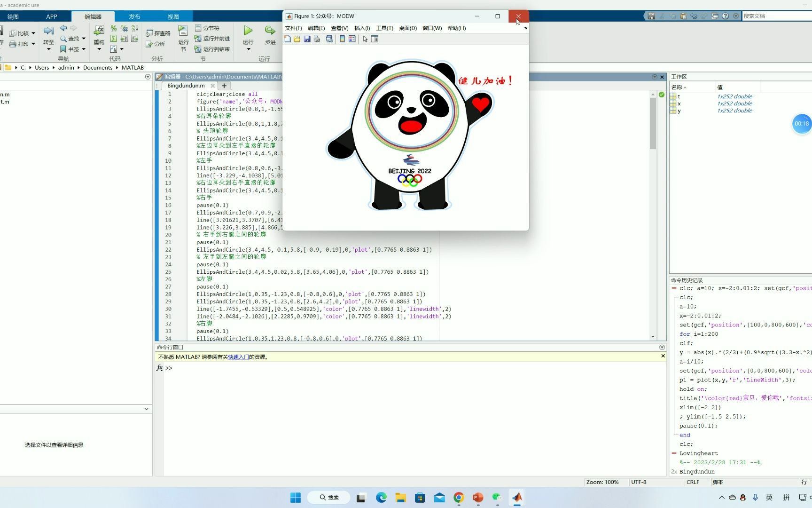This screenshot has height=508, width=812.
Task: Switch to the 绘图 (Plots) ribbon tab
Action: point(13,16)
